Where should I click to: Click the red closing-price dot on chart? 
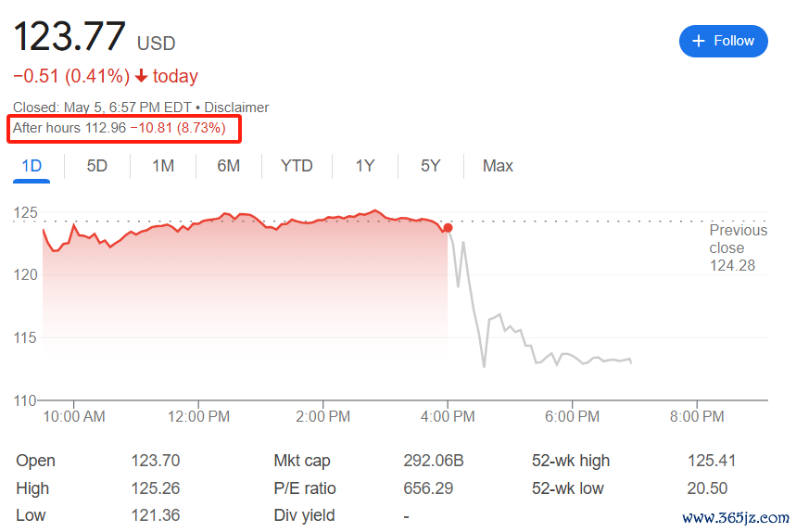click(448, 228)
